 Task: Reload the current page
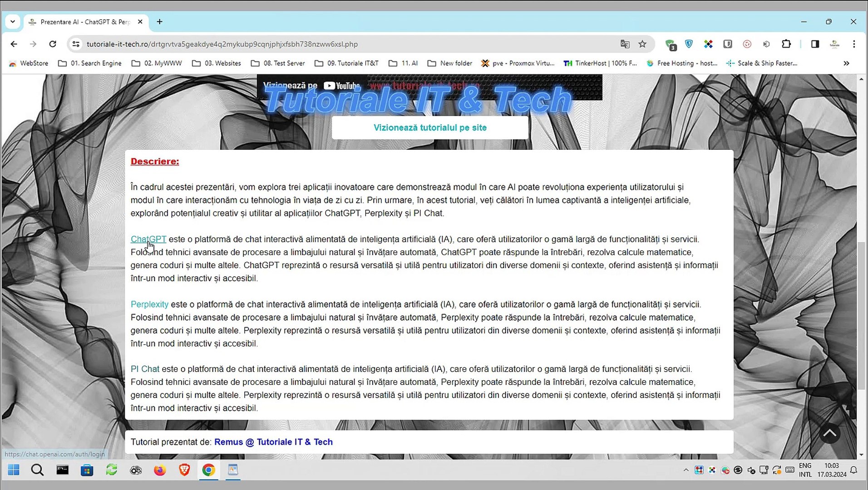53,44
